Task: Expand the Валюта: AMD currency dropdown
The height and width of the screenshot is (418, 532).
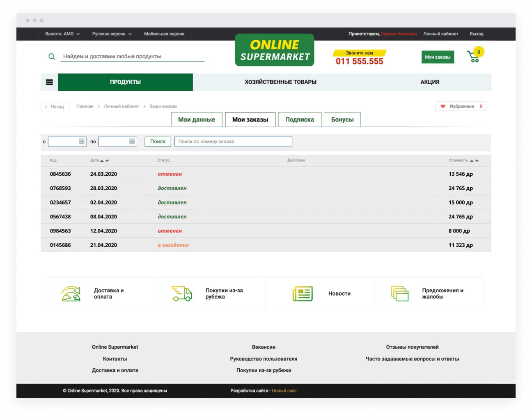Action: point(62,34)
